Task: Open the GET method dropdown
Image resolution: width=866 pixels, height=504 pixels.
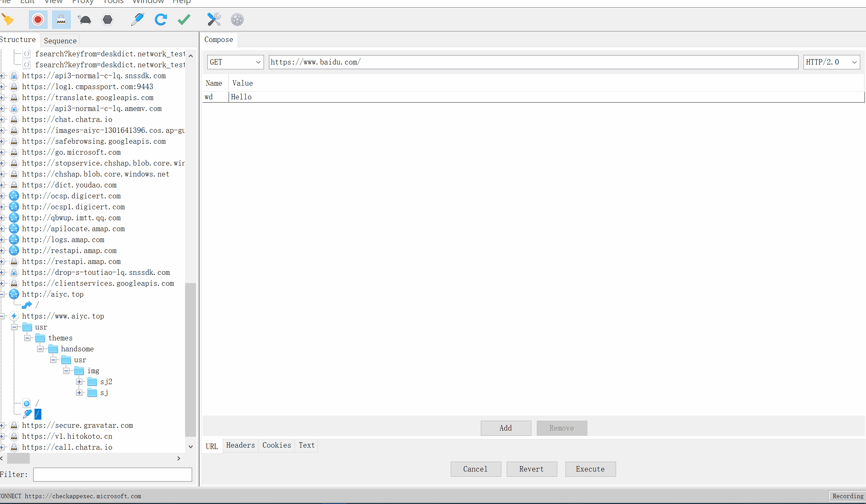Action: tap(235, 62)
